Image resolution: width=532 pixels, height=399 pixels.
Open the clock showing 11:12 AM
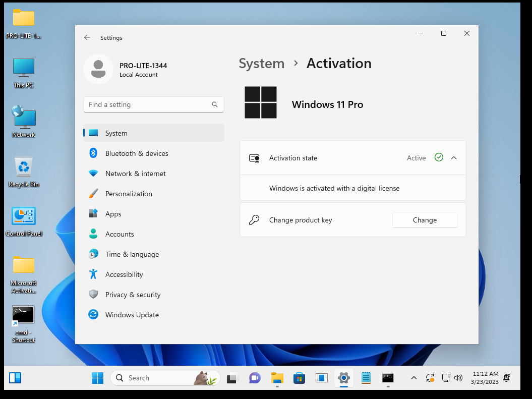[x=486, y=378]
